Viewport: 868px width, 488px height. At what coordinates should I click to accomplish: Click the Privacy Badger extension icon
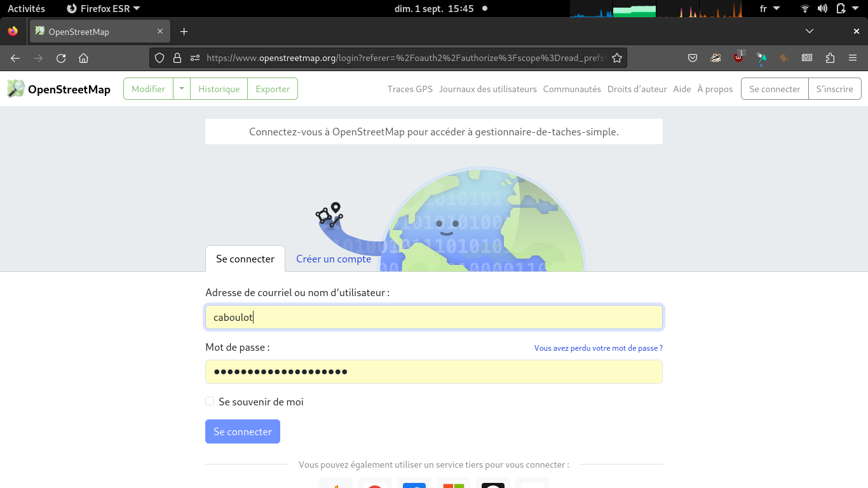(715, 58)
